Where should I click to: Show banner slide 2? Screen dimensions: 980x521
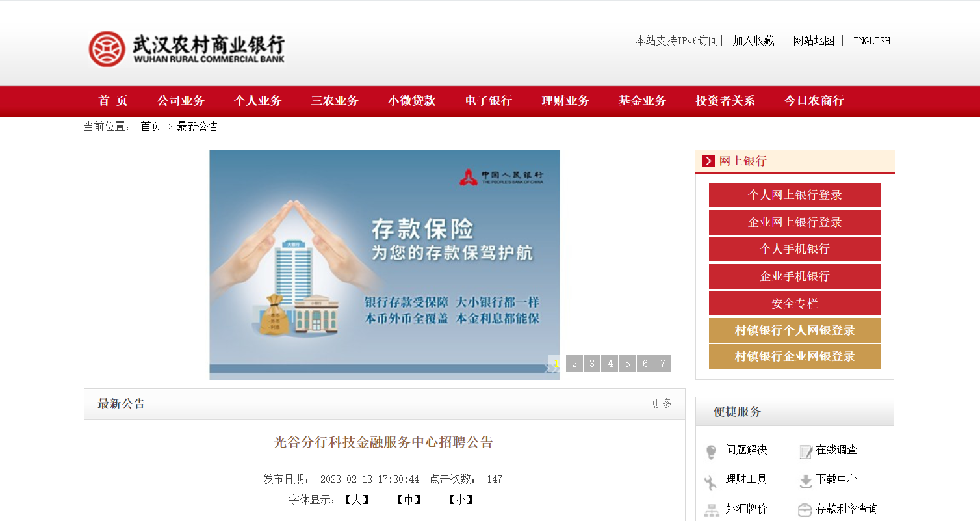pos(574,364)
